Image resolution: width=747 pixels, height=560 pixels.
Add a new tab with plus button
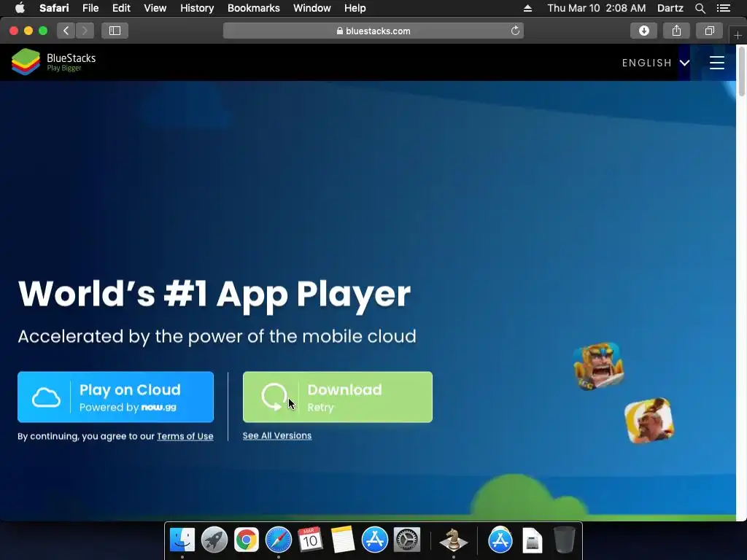coord(738,35)
